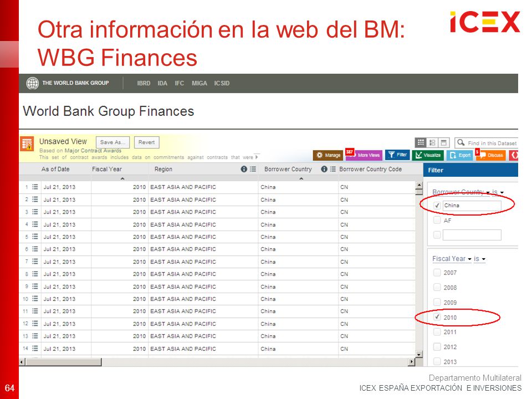Click the World Bank Group globe logo
Image resolution: width=532 pixels, height=399 pixels.
pyautogui.click(x=33, y=83)
